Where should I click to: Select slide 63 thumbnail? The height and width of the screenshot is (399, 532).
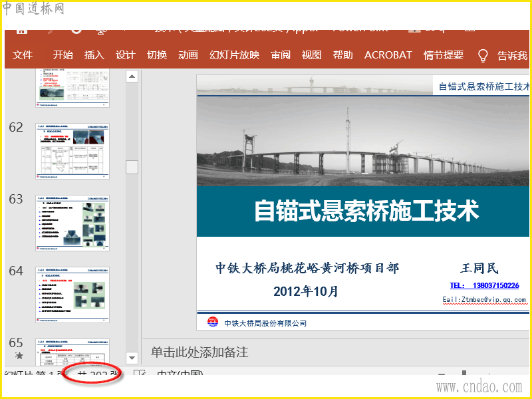pos(72,223)
